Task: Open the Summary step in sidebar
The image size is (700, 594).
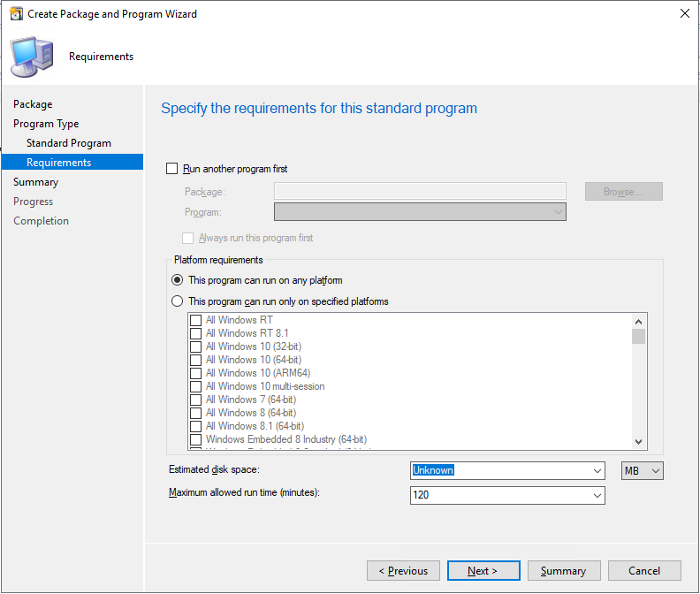Action: (x=35, y=182)
